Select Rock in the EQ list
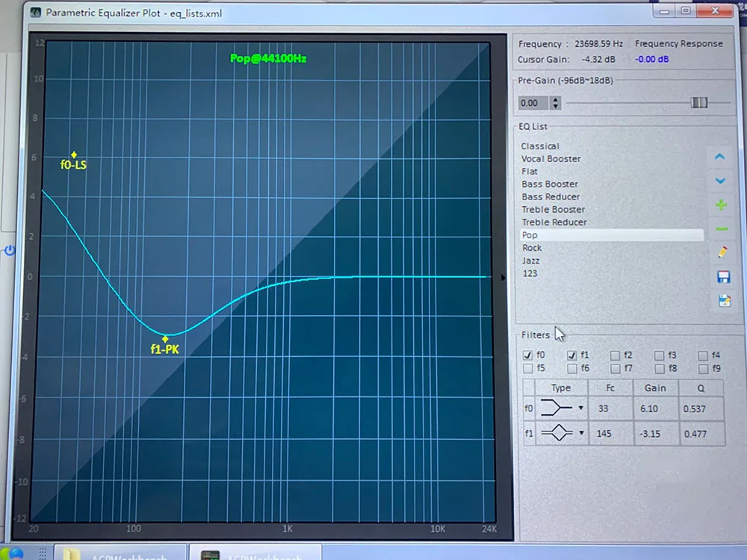747x560 pixels. (532, 248)
